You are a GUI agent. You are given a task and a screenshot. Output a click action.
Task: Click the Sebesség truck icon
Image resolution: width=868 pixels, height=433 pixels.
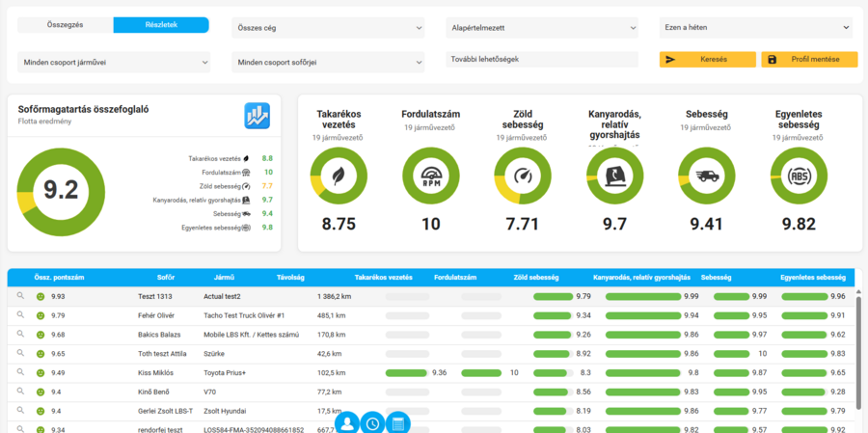pos(707,176)
